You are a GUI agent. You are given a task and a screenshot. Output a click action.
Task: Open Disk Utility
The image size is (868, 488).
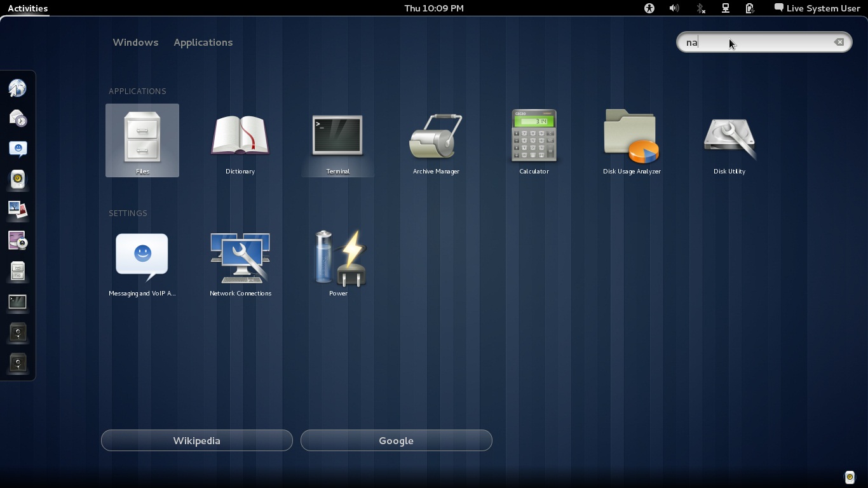click(729, 135)
